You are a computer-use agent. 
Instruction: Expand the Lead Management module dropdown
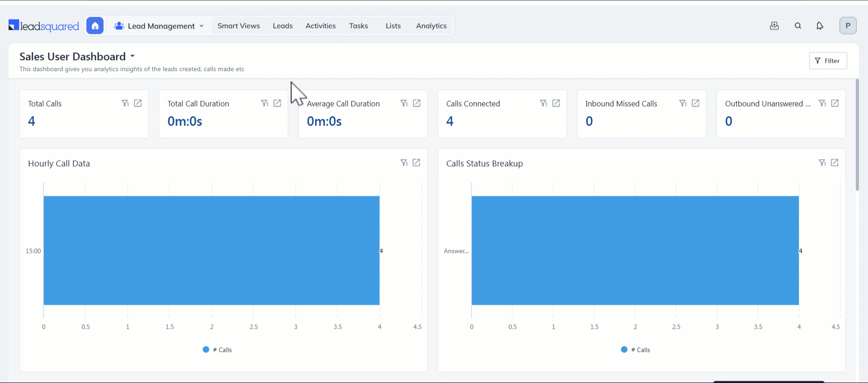point(159,26)
